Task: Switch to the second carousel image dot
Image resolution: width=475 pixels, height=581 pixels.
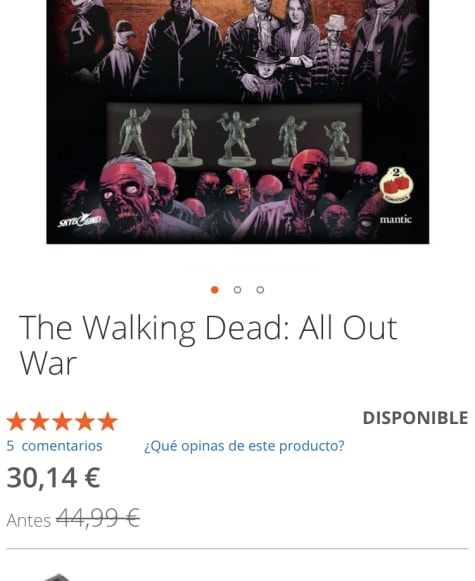Action: tap(238, 290)
